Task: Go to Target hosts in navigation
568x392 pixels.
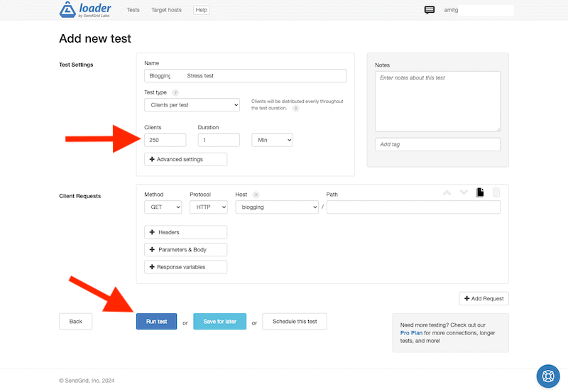Action: (x=166, y=10)
